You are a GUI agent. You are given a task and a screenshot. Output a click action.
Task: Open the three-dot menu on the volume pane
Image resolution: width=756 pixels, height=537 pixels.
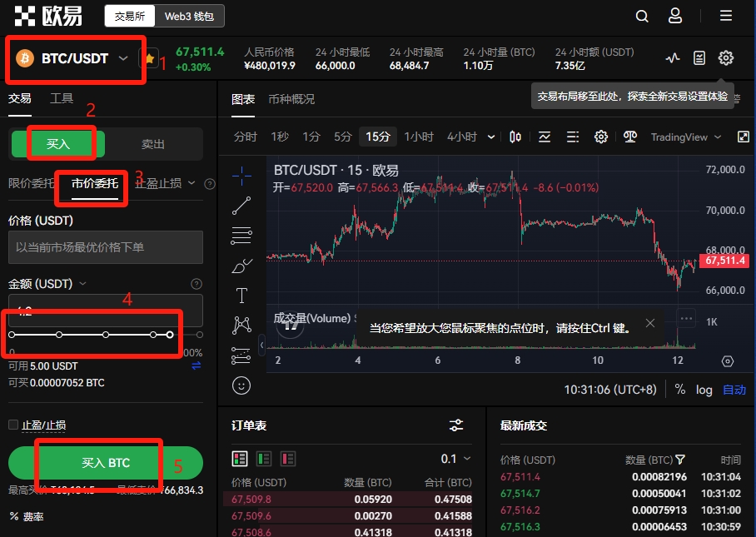pyautogui.click(x=686, y=318)
